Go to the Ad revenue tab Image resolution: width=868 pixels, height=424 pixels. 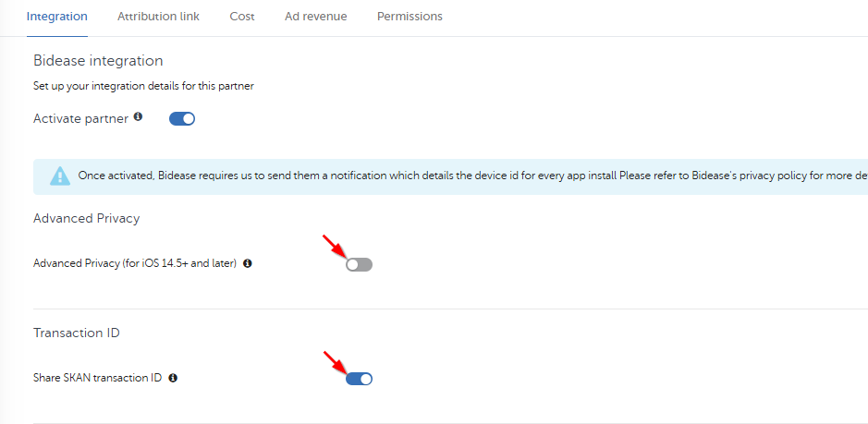click(x=315, y=17)
